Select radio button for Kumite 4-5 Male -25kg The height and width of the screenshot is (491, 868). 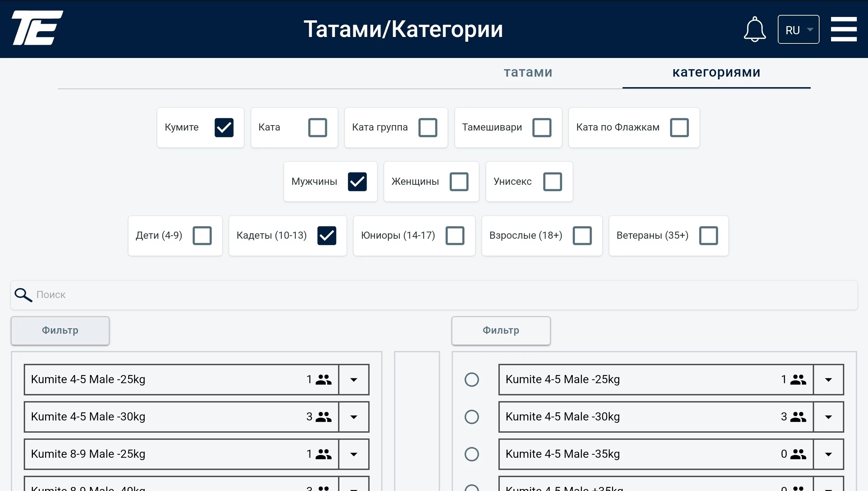[472, 380]
